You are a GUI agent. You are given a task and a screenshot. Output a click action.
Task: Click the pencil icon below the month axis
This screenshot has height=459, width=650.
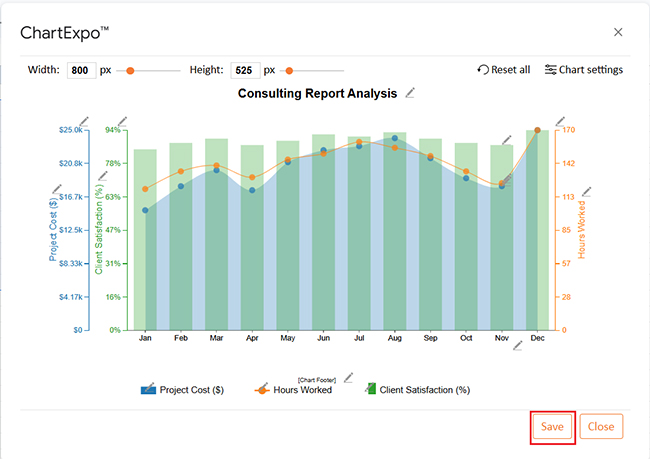pos(517,346)
